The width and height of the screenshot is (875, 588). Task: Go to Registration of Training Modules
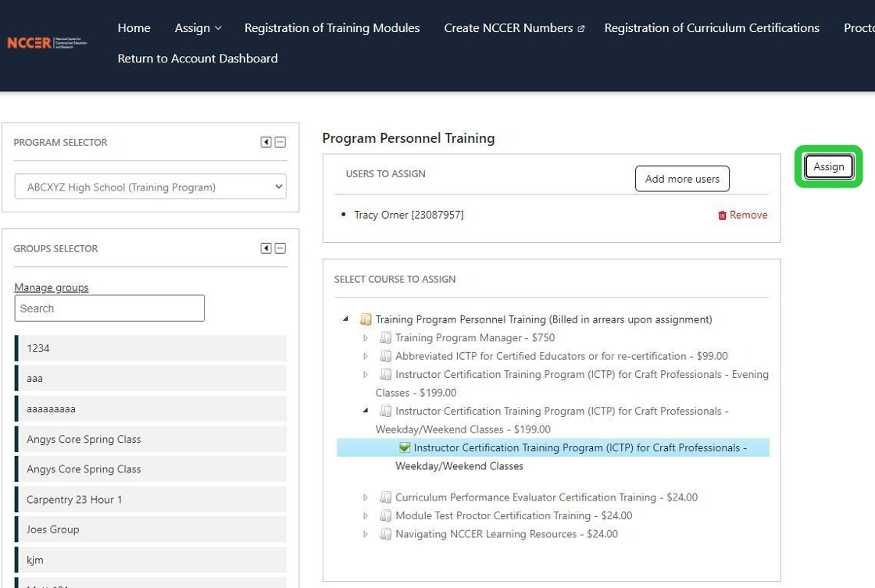pyautogui.click(x=331, y=27)
